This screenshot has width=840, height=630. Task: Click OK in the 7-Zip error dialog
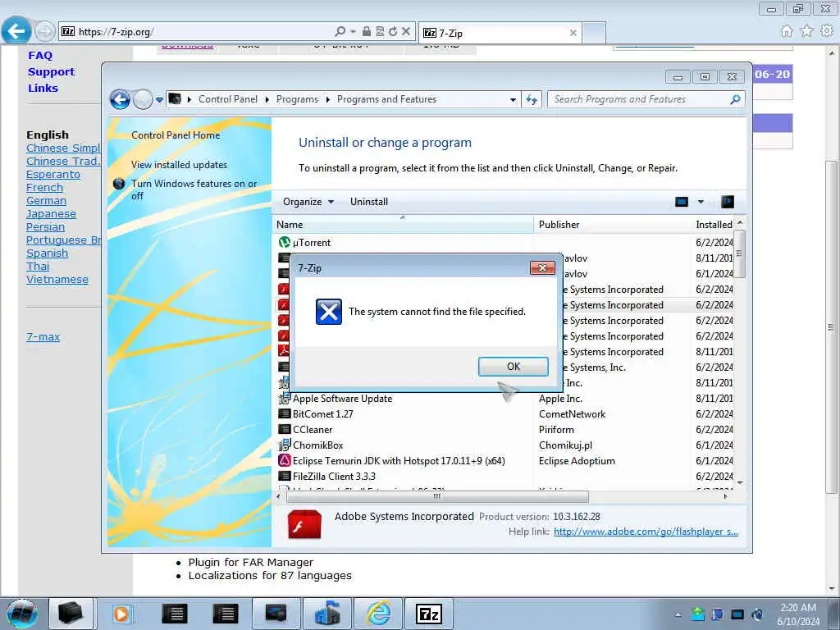click(x=514, y=367)
